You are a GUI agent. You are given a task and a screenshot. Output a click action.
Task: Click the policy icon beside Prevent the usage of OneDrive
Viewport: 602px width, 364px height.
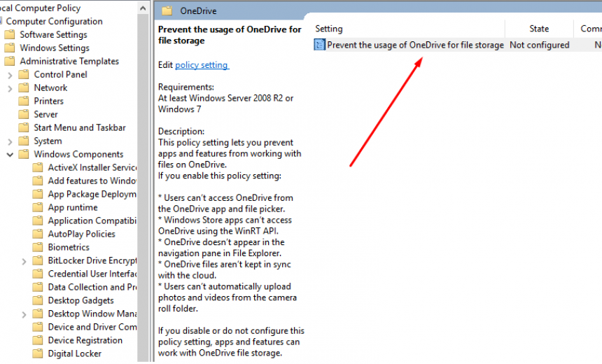pos(319,45)
